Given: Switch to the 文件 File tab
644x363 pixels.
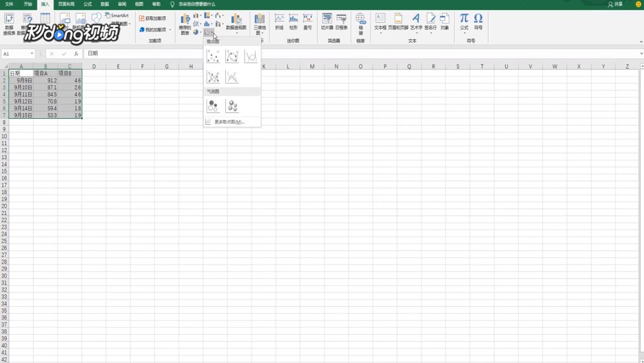Looking at the screenshot, I should pyautogui.click(x=9, y=4).
